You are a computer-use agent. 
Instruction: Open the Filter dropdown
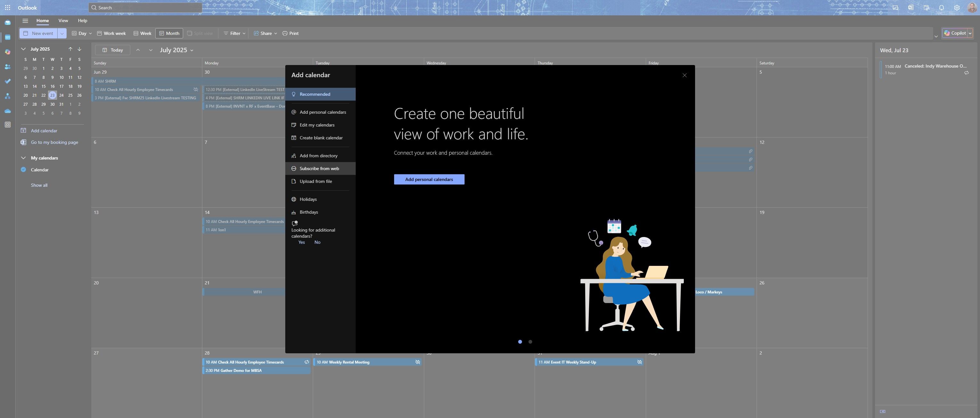(x=235, y=34)
